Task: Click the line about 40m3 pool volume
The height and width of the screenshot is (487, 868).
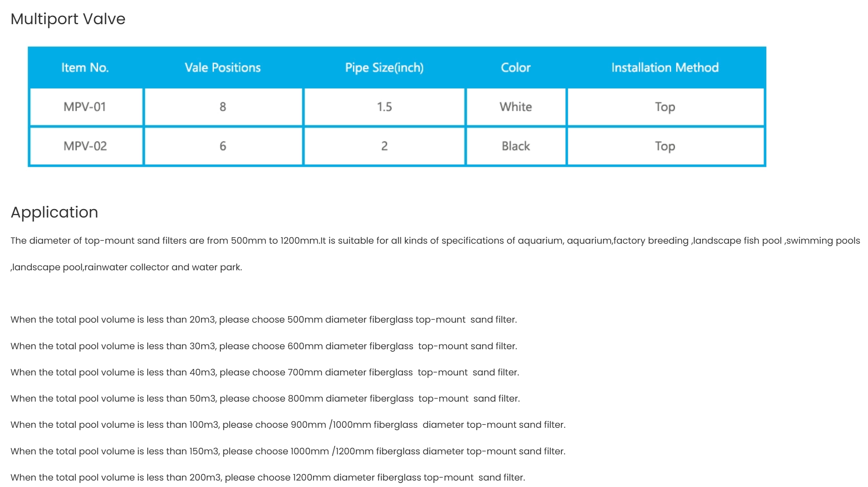Action: tap(265, 373)
